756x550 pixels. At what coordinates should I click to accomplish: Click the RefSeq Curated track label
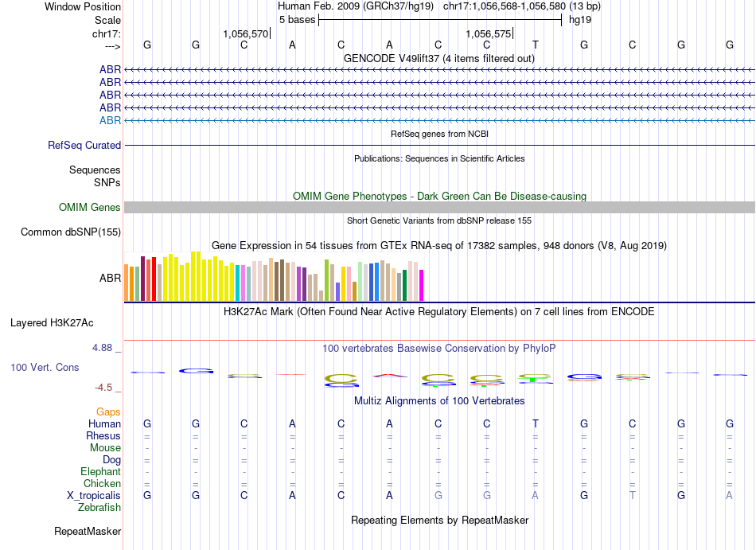tap(84, 145)
